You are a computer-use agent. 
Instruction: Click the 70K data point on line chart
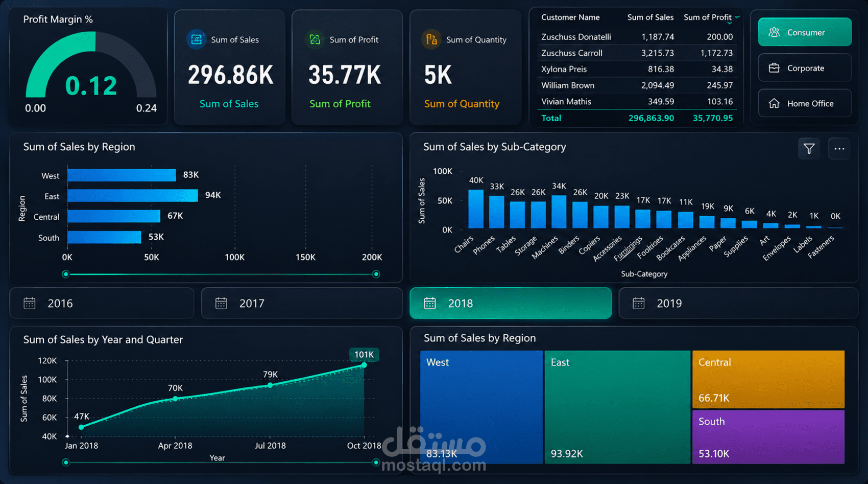175,399
